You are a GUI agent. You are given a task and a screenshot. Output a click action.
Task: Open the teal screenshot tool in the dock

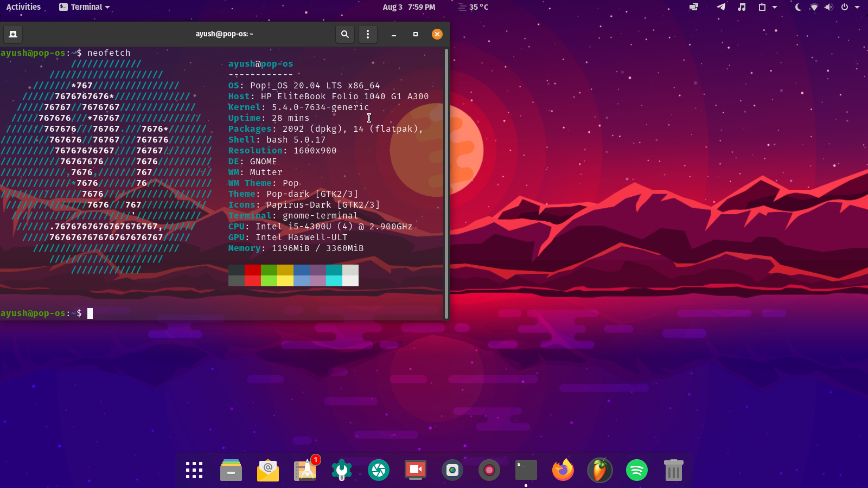tap(379, 470)
